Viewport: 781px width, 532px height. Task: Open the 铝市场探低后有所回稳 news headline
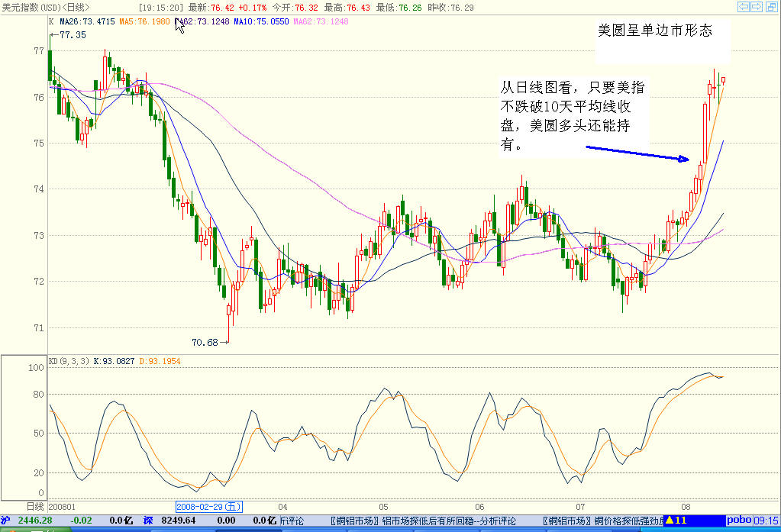tap(424, 521)
